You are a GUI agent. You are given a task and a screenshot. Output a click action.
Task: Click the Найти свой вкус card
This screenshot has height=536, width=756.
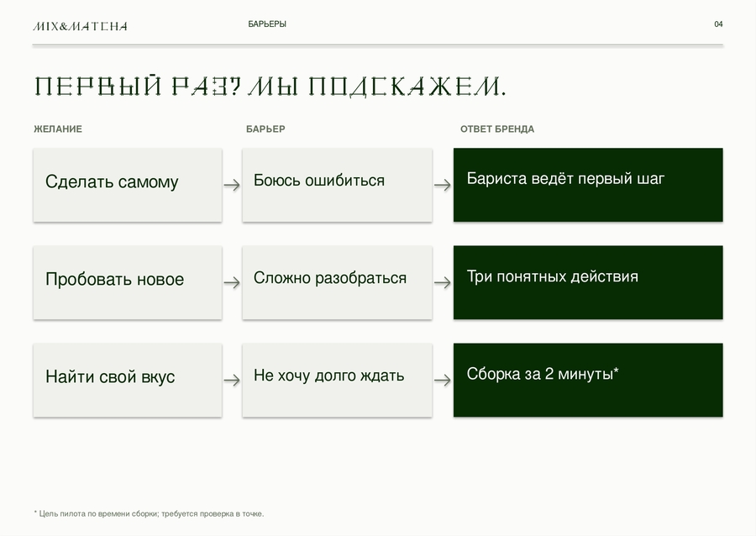pos(128,381)
